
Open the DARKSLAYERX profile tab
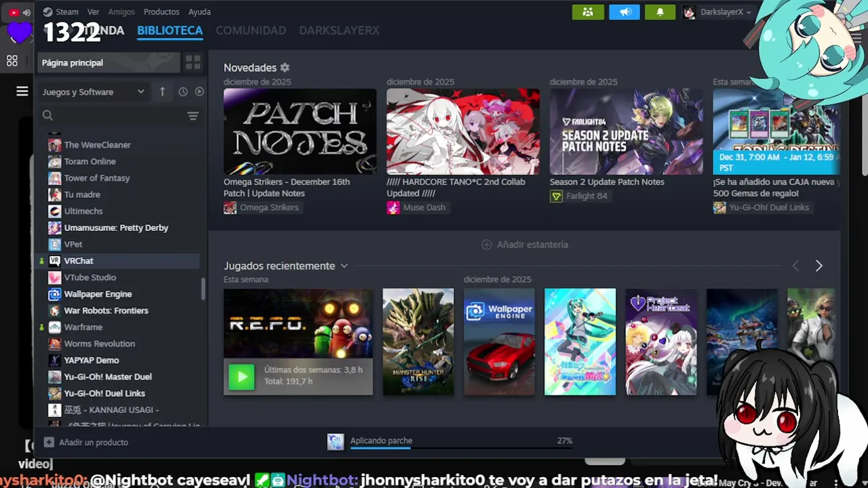tap(339, 30)
